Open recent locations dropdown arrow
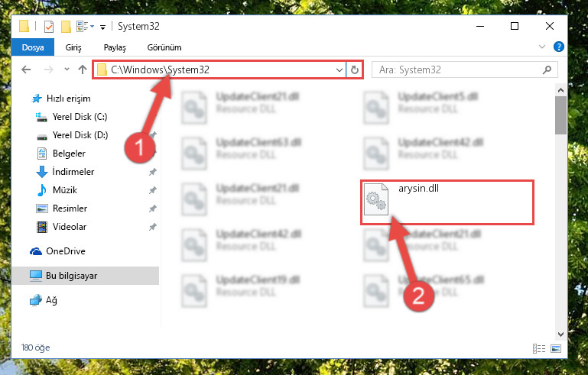Viewport: 588px width, 375px height. coord(67,70)
